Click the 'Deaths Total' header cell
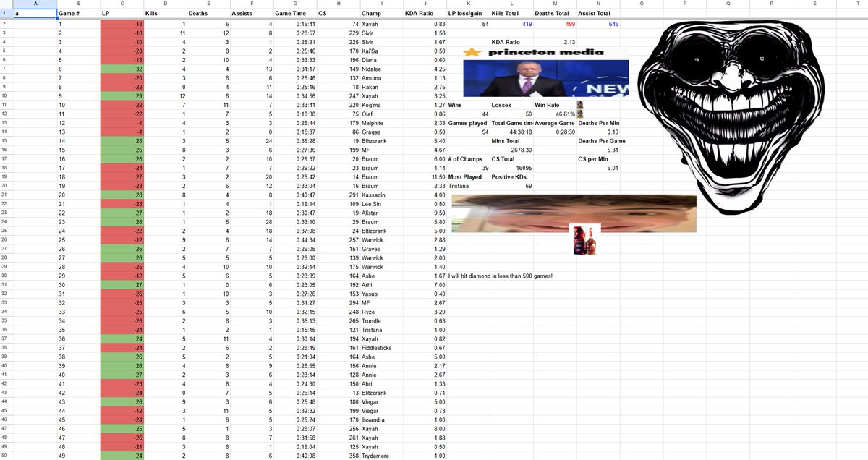 click(555, 14)
